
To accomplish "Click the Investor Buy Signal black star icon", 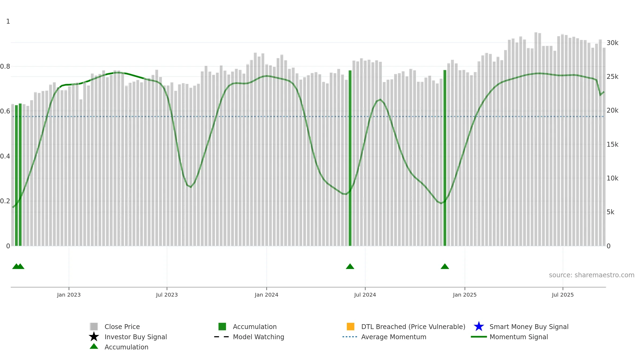I will (x=94, y=337).
